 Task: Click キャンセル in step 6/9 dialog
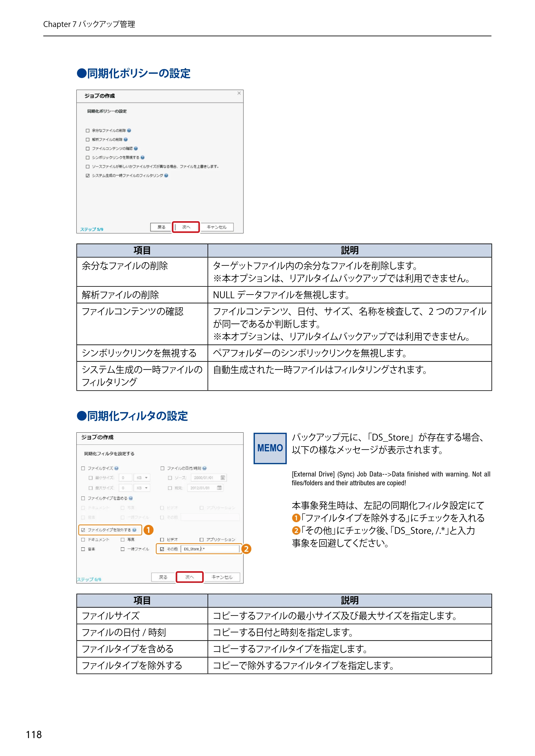[222, 577]
